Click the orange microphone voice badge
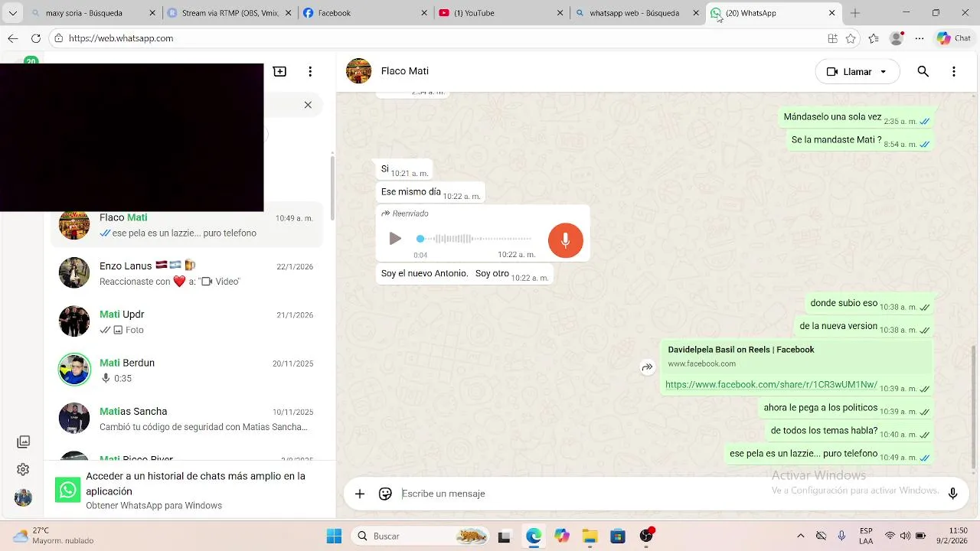Screen dimensions: 980x551 (566, 240)
